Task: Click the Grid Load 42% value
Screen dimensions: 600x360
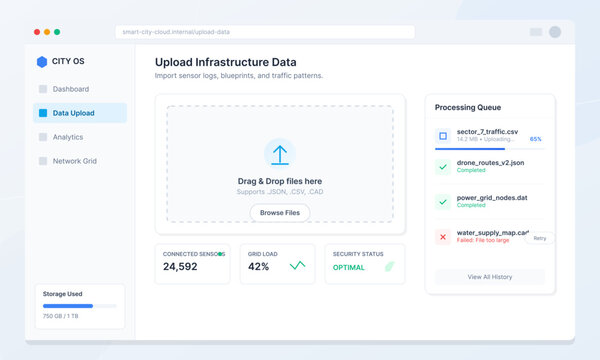Action: (x=258, y=267)
